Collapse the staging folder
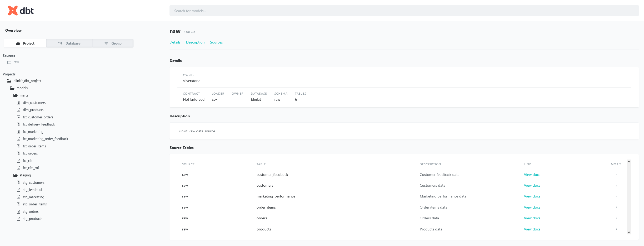Viewport: 644px width, 246px height. 16,175
